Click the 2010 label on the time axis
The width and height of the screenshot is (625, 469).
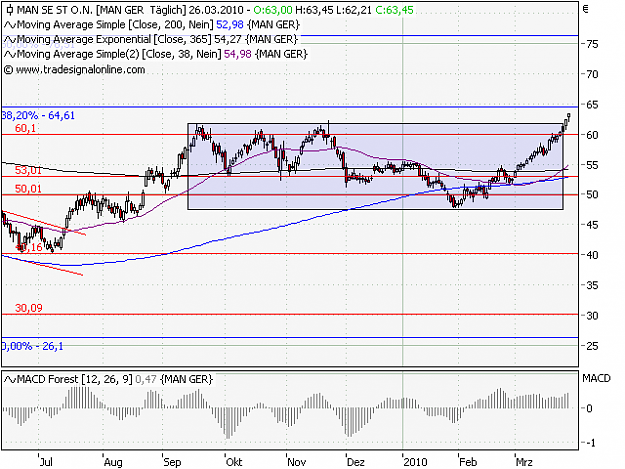point(415,462)
